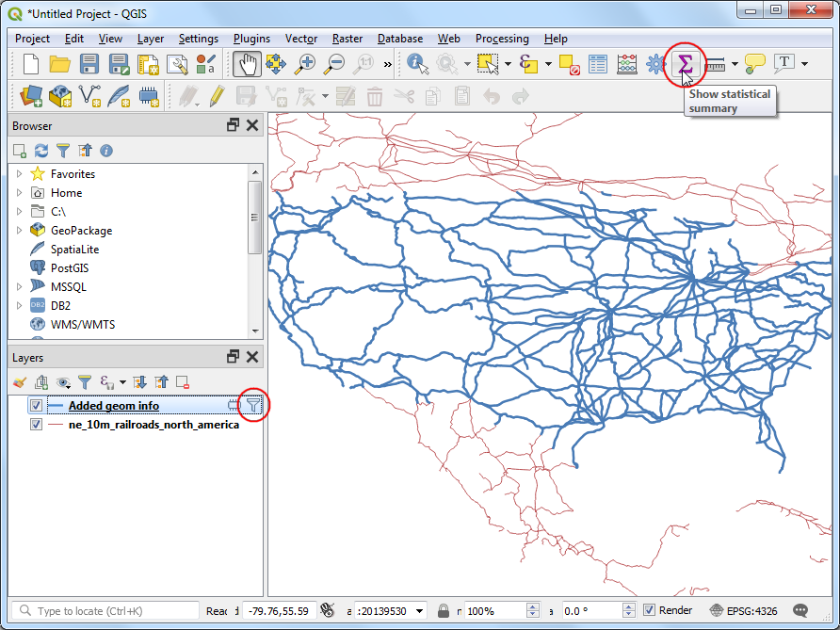Click the Identify Features tool

[x=416, y=64]
